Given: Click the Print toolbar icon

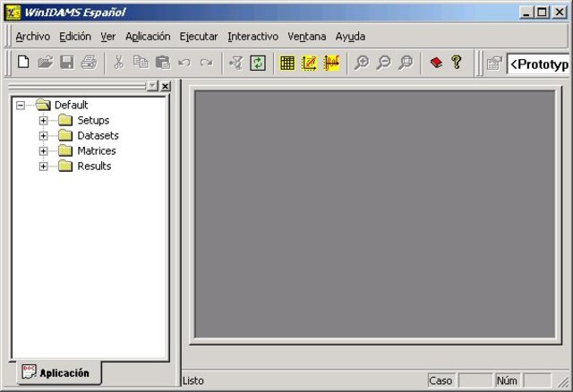Looking at the screenshot, I should pos(89,63).
